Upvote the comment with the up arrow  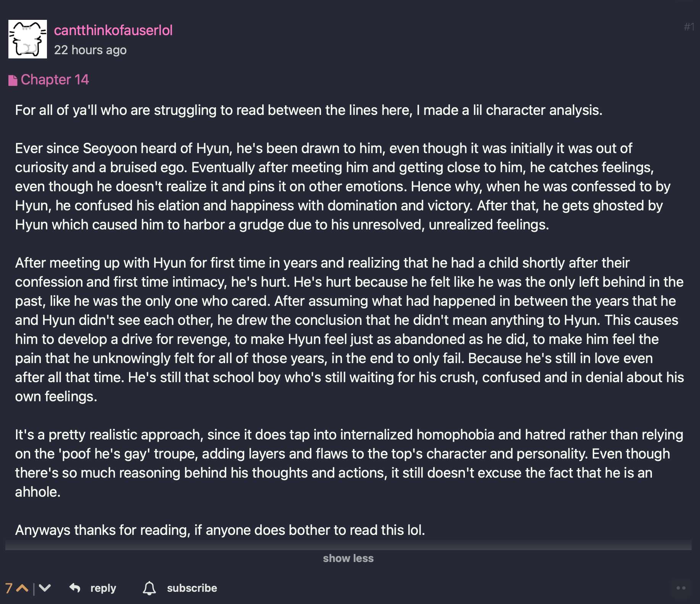click(23, 588)
